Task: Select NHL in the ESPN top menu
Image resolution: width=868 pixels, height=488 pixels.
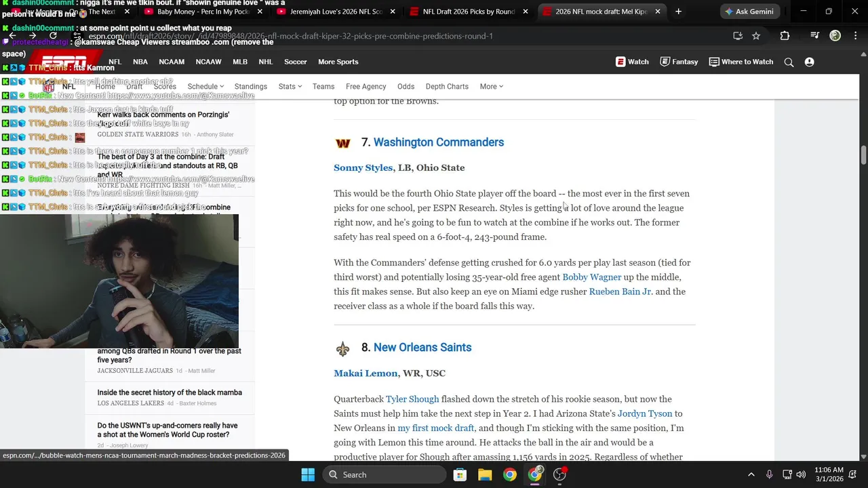Action: [x=266, y=62]
